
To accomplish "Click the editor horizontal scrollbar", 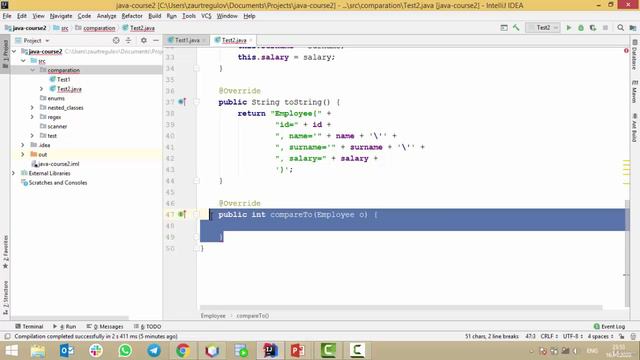I will pyautogui.click(x=401, y=307).
